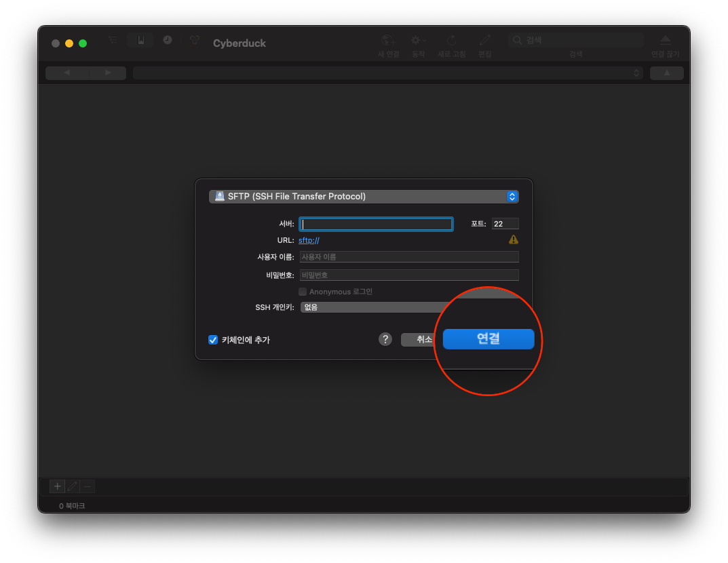This screenshot has height=563, width=728.
Task: Switch to bookmarks view icon
Action: pos(140,41)
